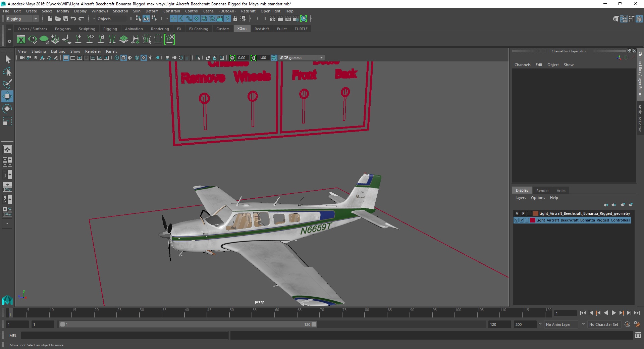
Task: Select the Rotate tool in toolbox
Action: click(7, 109)
